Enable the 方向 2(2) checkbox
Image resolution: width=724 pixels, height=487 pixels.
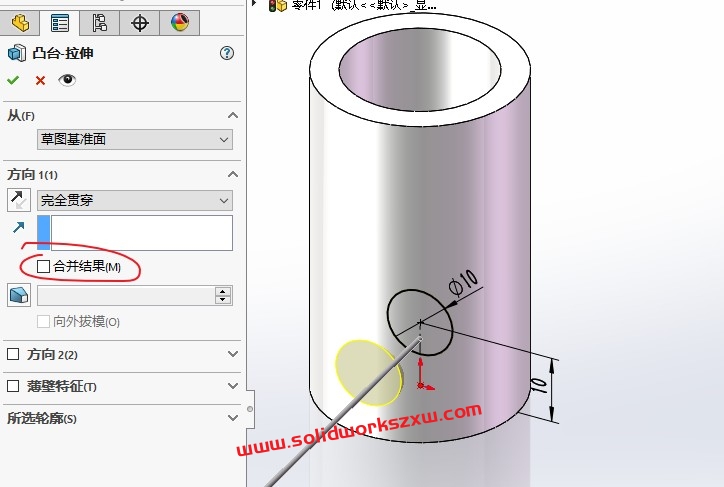pyautogui.click(x=13, y=354)
